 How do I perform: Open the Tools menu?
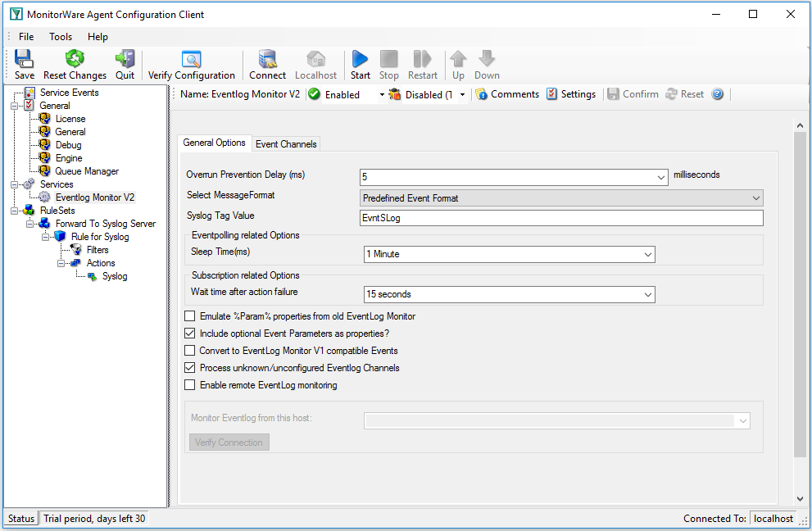tap(61, 37)
